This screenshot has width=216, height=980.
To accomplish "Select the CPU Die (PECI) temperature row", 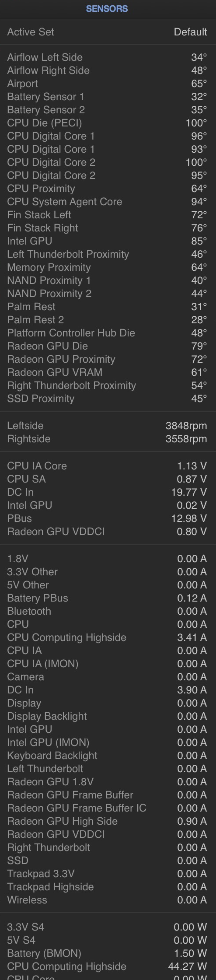I will 108,123.
